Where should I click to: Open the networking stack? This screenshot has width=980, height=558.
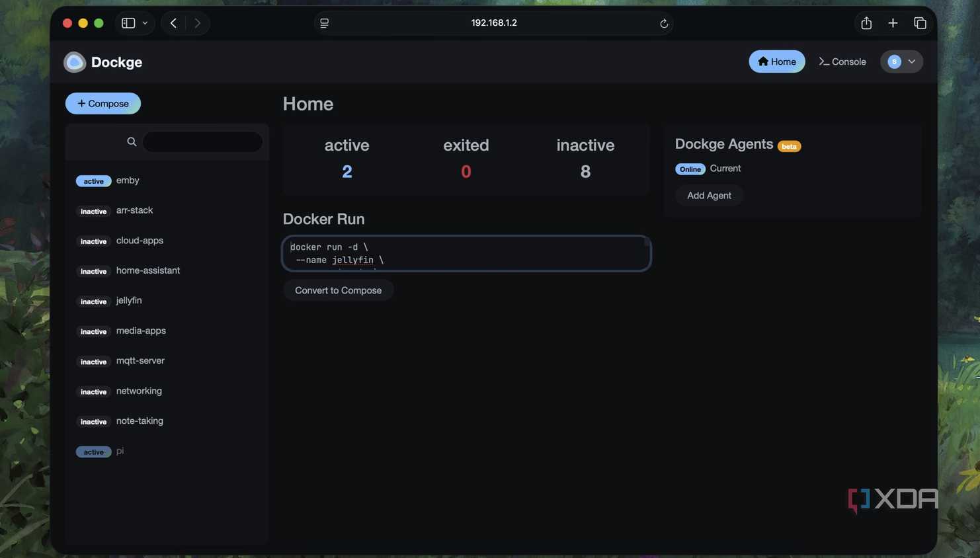coord(167,391)
